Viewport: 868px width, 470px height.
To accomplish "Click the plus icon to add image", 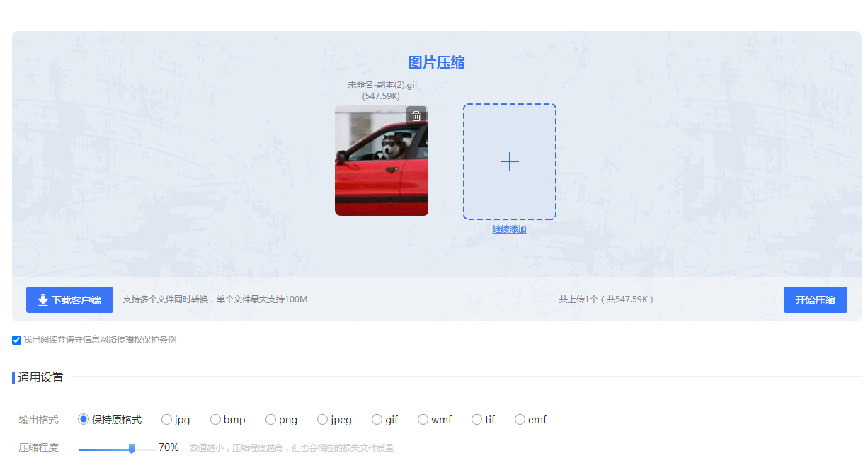I will pyautogui.click(x=510, y=162).
